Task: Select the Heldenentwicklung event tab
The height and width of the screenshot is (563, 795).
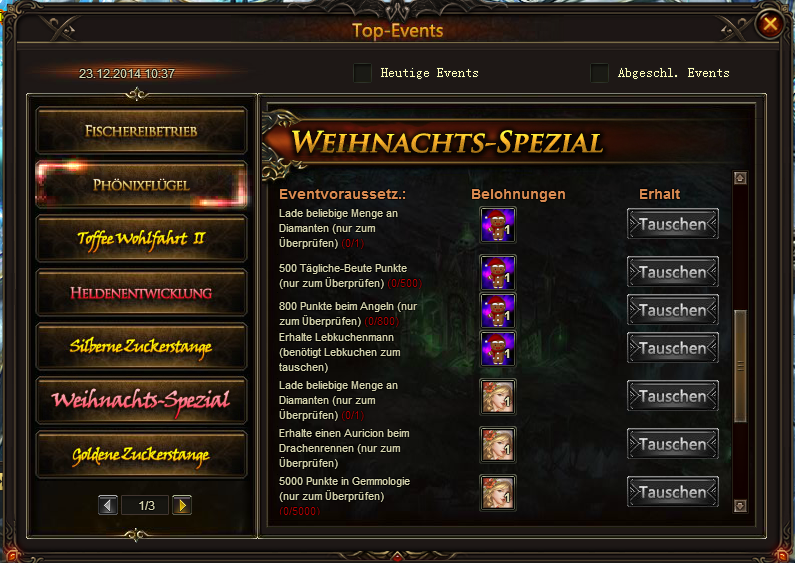Action: tap(141, 293)
